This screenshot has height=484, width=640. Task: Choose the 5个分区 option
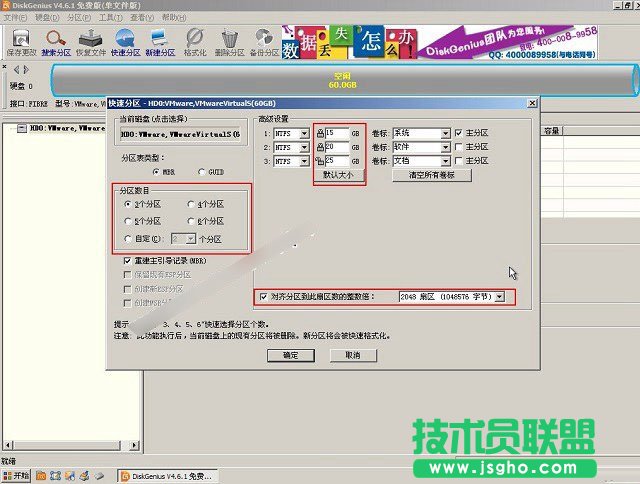[x=128, y=221]
